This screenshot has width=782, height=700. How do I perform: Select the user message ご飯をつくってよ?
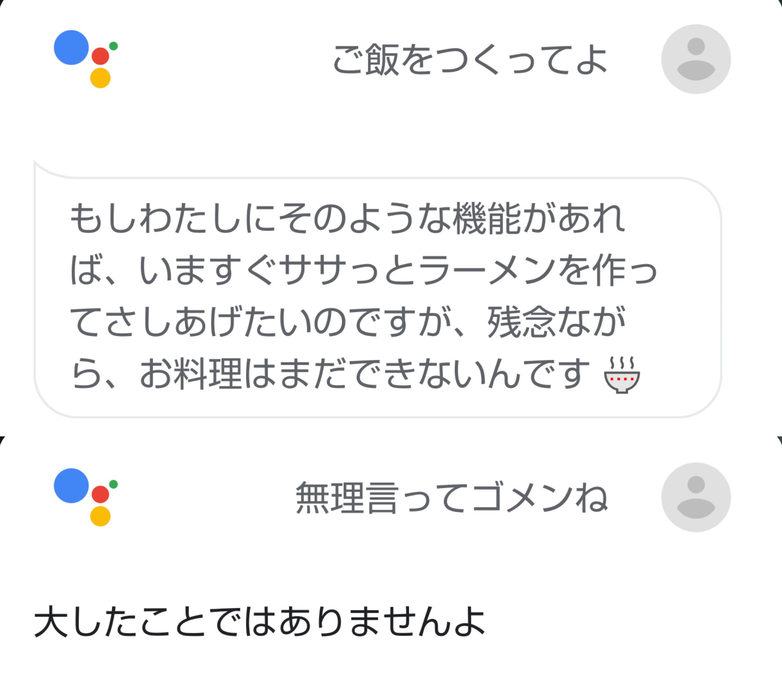click(470, 60)
